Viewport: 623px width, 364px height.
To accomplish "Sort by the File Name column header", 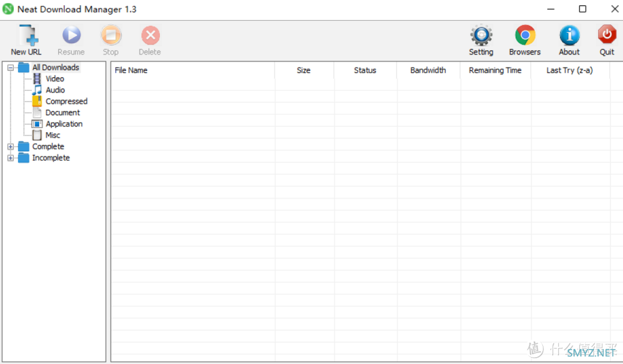I will [x=193, y=70].
